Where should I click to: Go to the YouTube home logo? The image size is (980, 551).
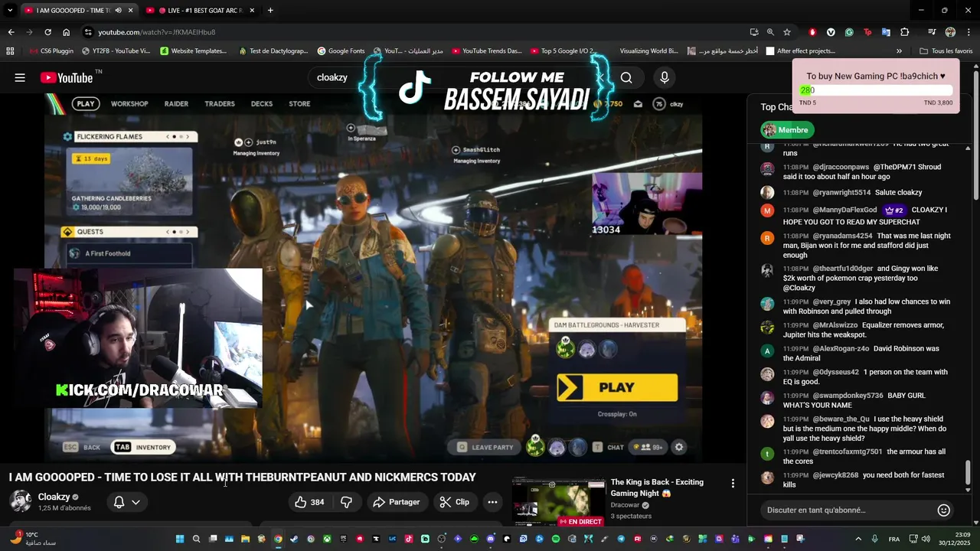pos(67,77)
